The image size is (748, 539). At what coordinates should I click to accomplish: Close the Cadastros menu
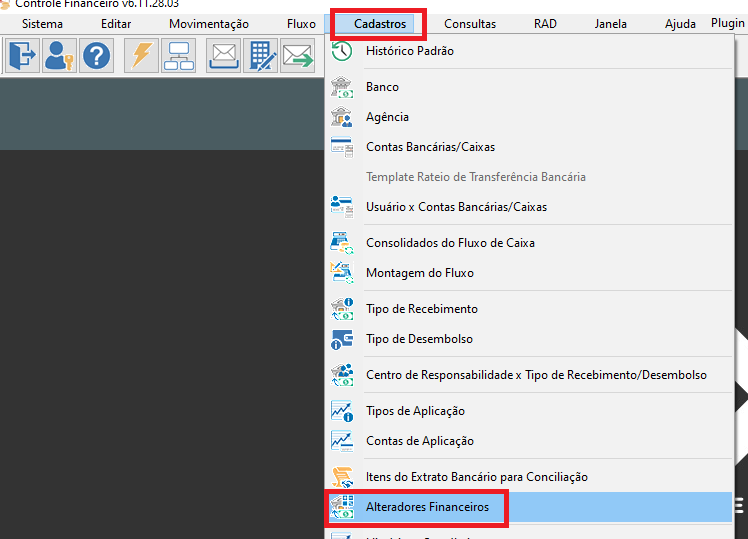point(380,24)
